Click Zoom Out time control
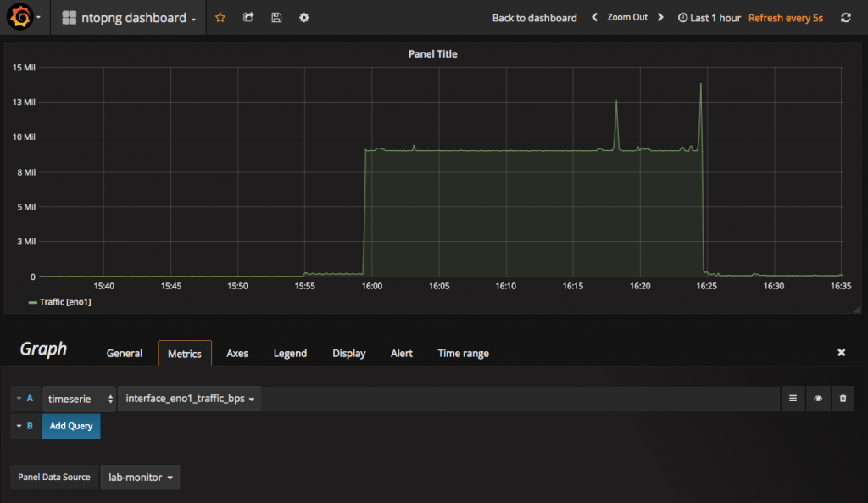The width and height of the screenshot is (868, 503). [x=627, y=17]
